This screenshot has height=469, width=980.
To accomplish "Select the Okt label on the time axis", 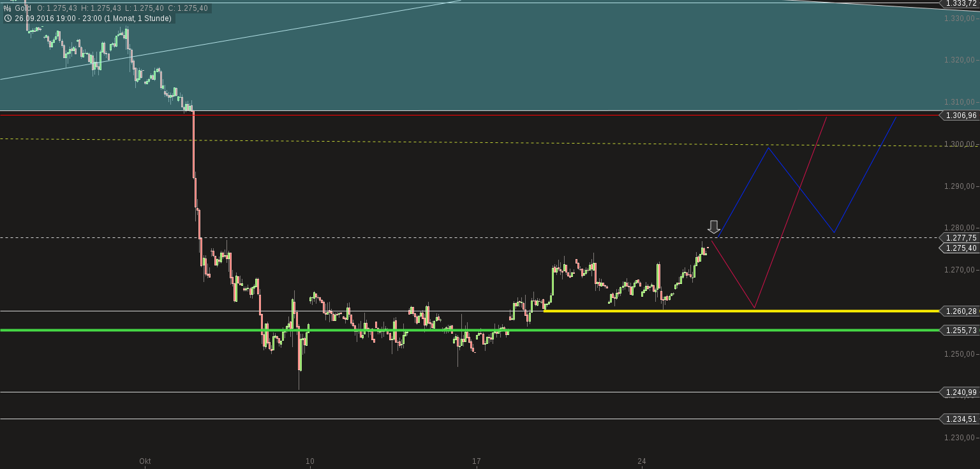I will (x=144, y=461).
